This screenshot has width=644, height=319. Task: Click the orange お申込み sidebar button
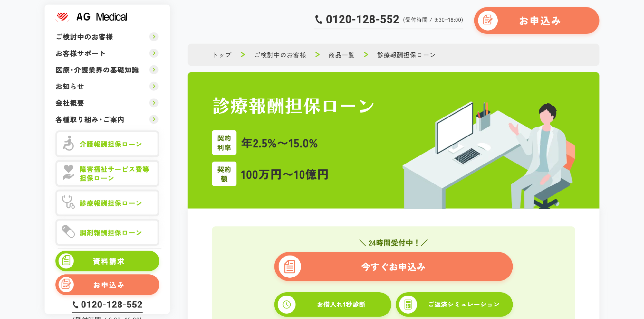click(107, 285)
